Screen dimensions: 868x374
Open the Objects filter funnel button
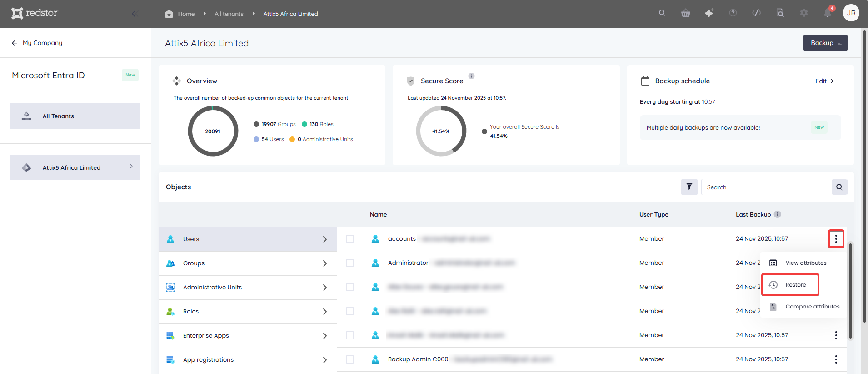click(689, 187)
